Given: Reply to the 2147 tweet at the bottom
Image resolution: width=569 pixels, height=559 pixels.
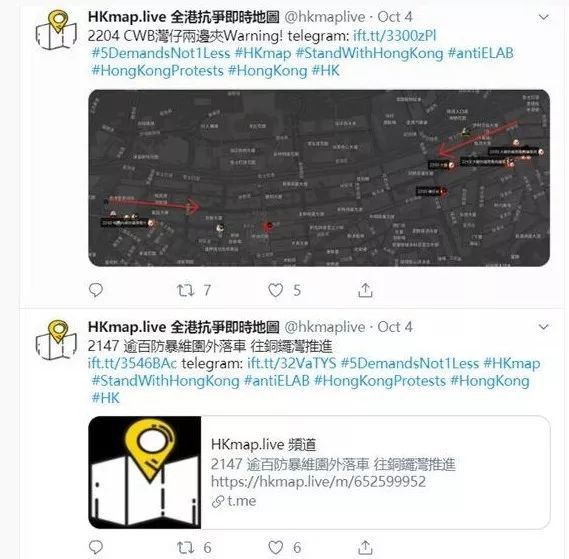Looking at the screenshot, I should 96,547.
